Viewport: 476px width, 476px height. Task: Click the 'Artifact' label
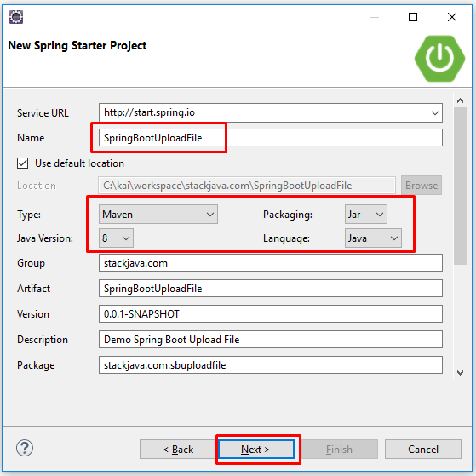(x=34, y=289)
